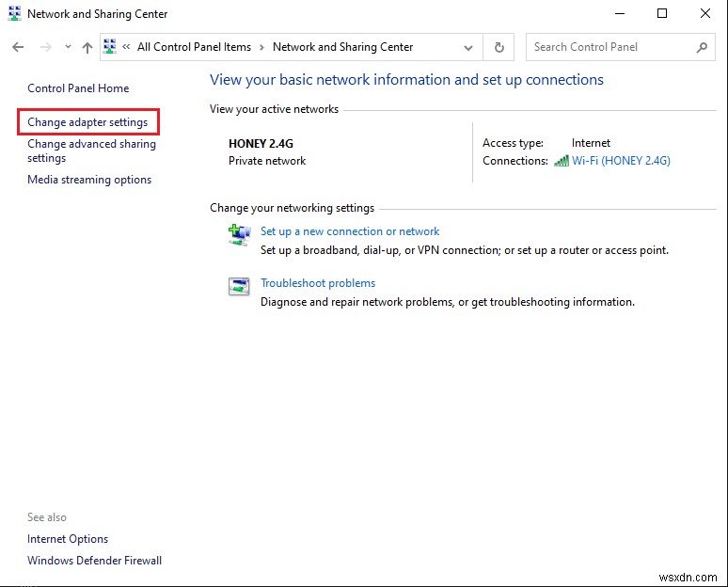Screen dimensions: 728x587
Task: Open All Control Panel Items breadcrumb
Action: [x=194, y=47]
